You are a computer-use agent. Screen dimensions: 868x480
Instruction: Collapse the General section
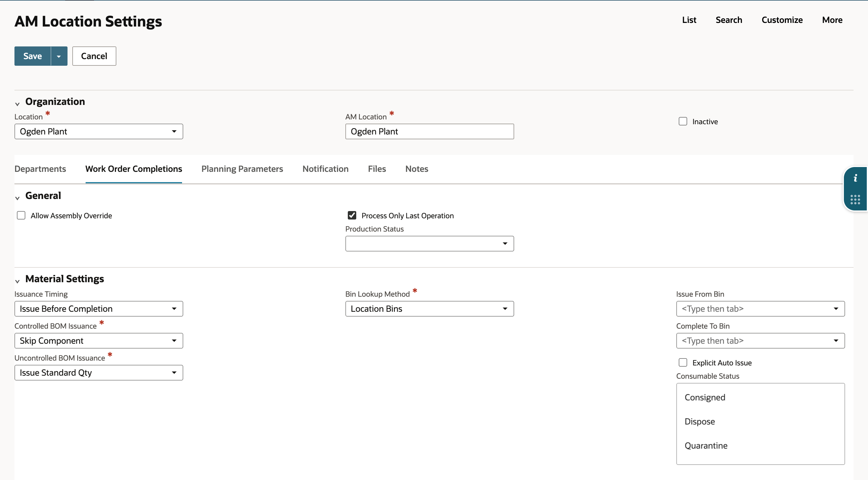[17, 198]
